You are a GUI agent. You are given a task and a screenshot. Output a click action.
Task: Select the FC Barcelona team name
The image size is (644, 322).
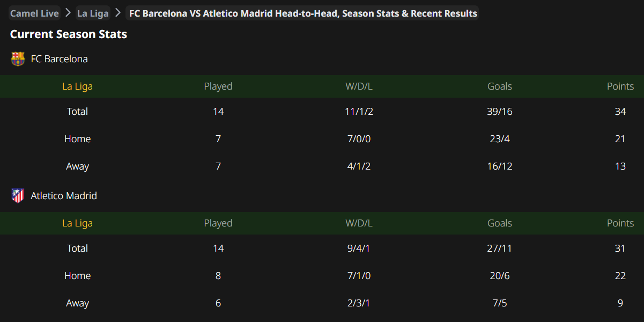click(x=59, y=59)
